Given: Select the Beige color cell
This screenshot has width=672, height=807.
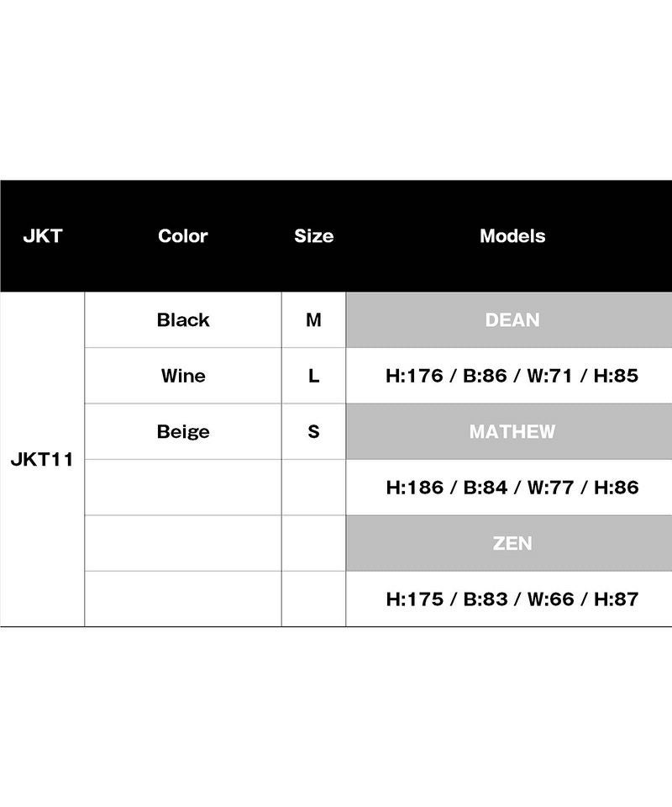Looking at the screenshot, I should (x=182, y=432).
